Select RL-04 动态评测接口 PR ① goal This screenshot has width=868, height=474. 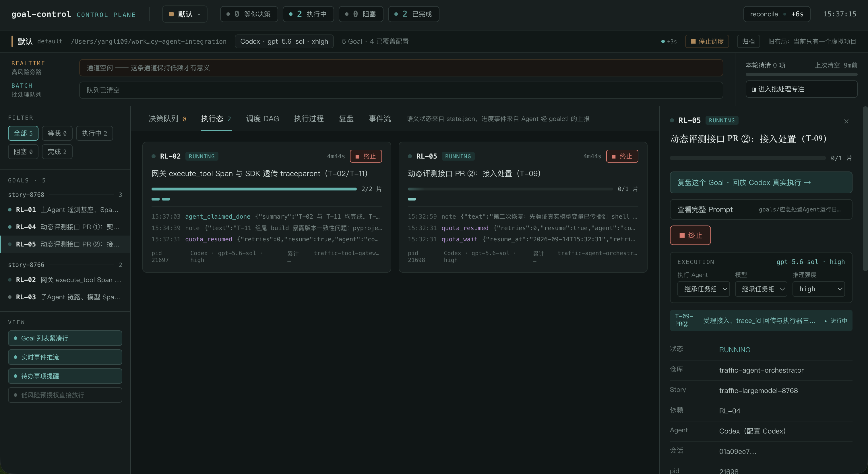click(x=65, y=227)
